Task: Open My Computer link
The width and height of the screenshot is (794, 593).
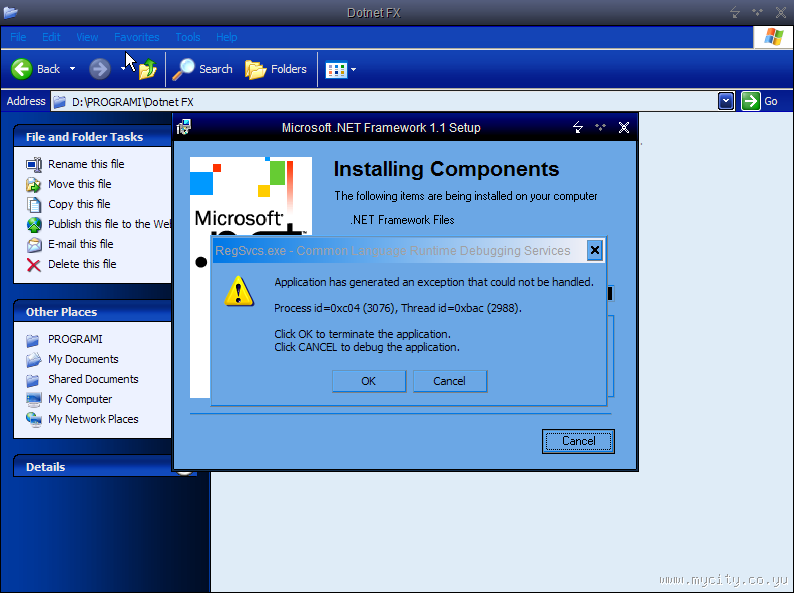Action: click(x=80, y=399)
